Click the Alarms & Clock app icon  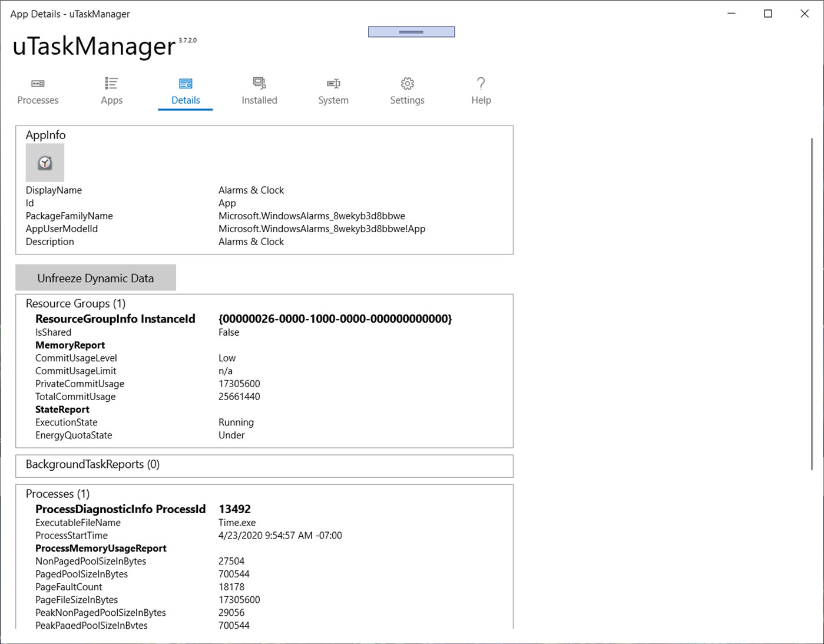pyautogui.click(x=45, y=162)
